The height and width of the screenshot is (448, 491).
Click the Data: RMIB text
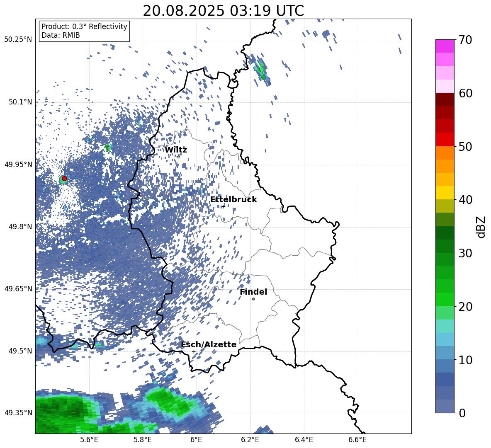[x=61, y=35]
